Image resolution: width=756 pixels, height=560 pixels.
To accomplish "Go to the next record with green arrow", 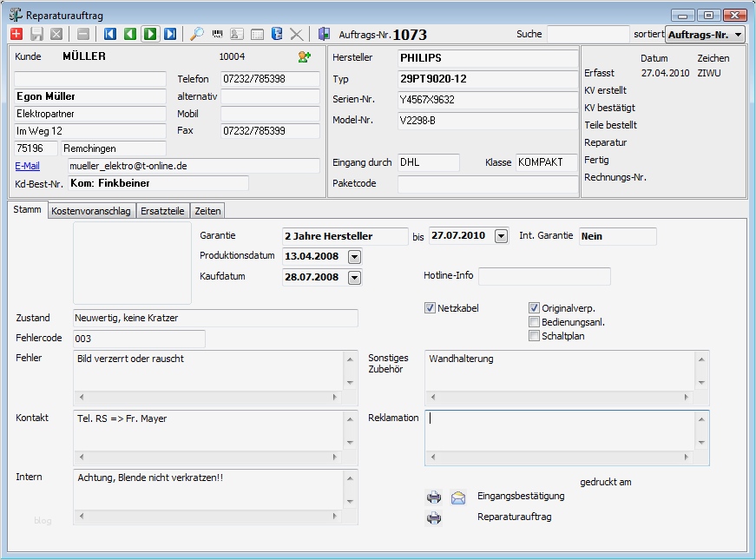I will [150, 34].
